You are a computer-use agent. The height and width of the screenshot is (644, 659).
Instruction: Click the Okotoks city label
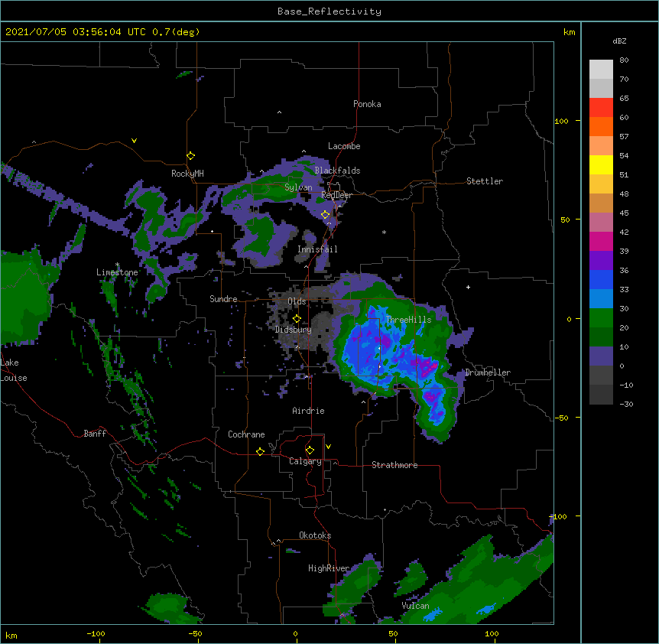tap(315, 535)
